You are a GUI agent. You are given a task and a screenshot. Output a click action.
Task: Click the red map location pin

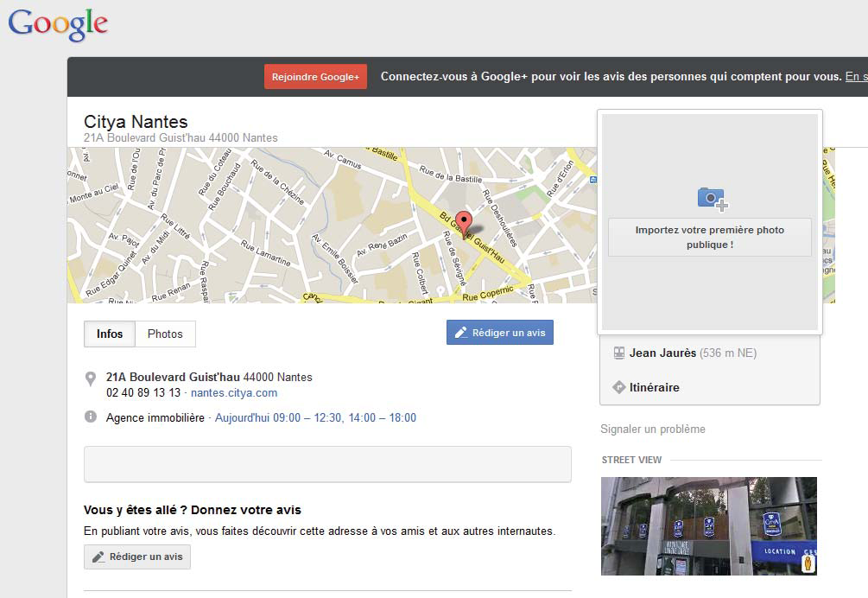463,225
